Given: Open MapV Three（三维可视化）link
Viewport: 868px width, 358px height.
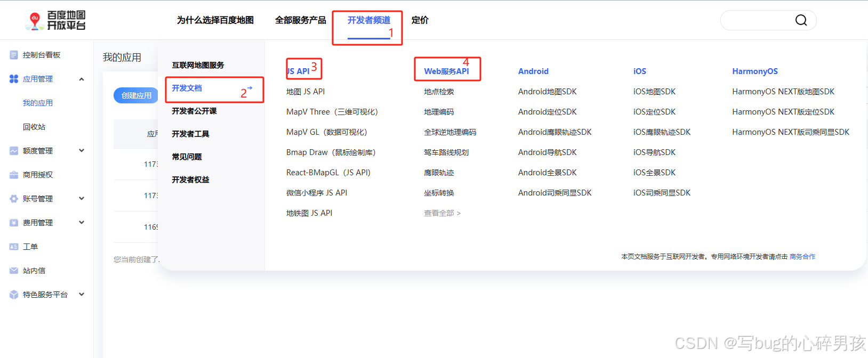Looking at the screenshot, I should coord(332,112).
